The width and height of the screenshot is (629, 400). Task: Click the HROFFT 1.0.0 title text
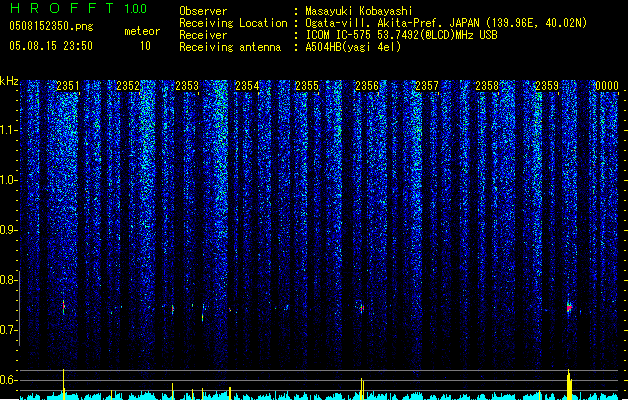tap(78, 8)
